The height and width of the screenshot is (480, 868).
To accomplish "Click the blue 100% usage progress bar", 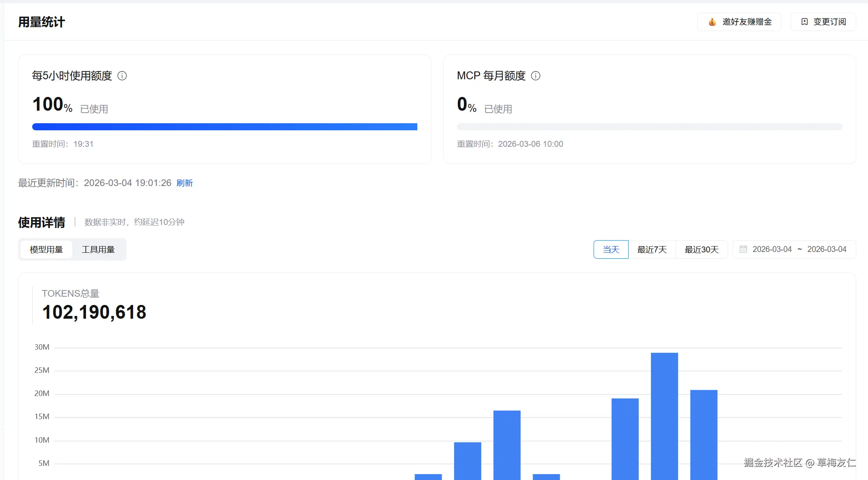I will tap(225, 127).
